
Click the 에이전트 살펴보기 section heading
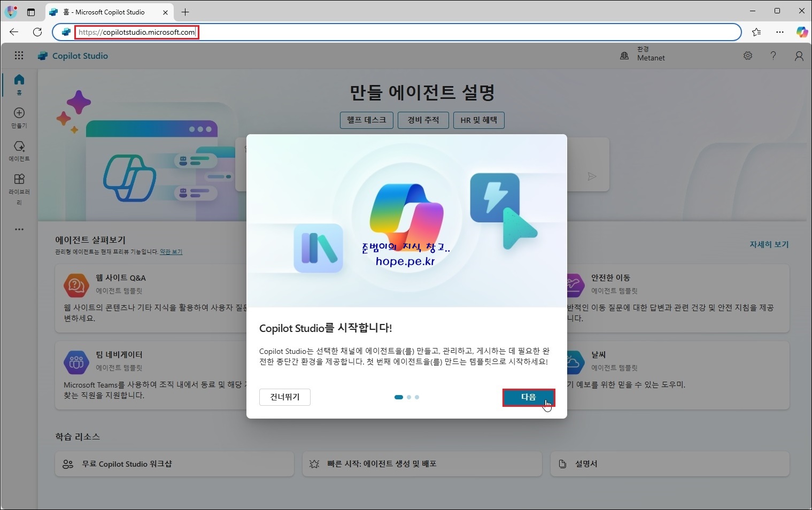[x=90, y=240]
